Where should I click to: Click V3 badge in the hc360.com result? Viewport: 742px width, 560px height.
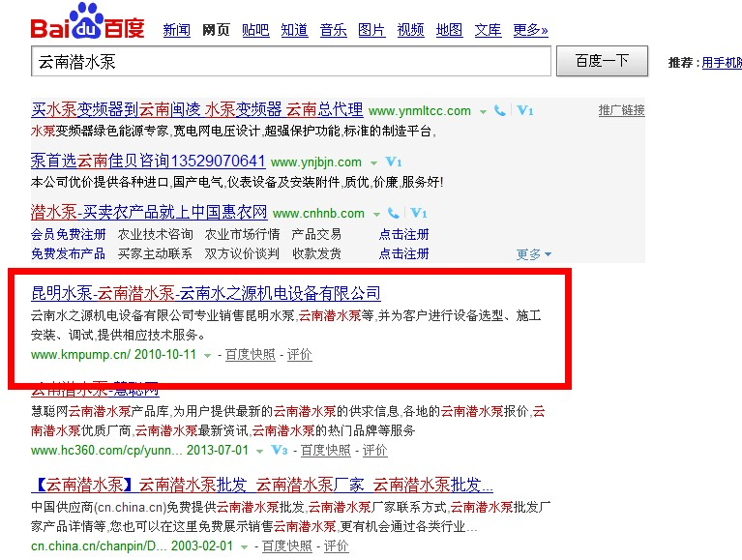point(280,450)
